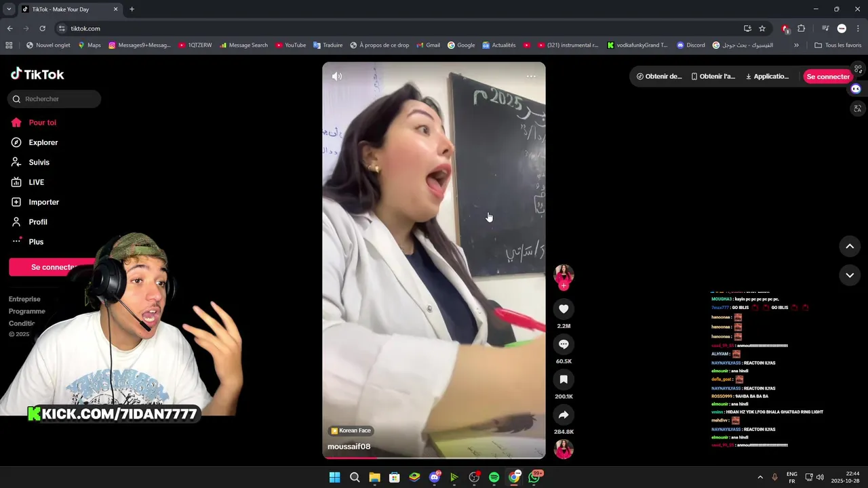The height and width of the screenshot is (488, 868).
Task: Open the moussaif08 username link
Action: tap(349, 447)
